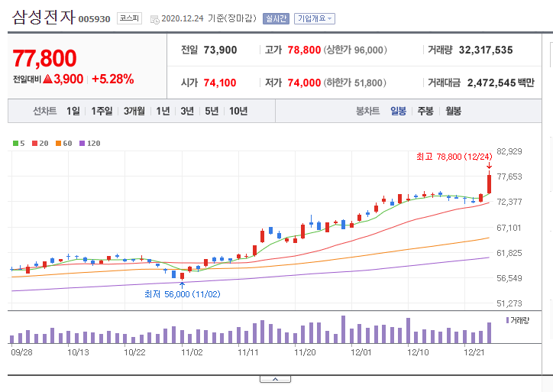Viewport: 553px width, 392px height.
Task: Click the 11/02 date axis label
Action: 192,352
